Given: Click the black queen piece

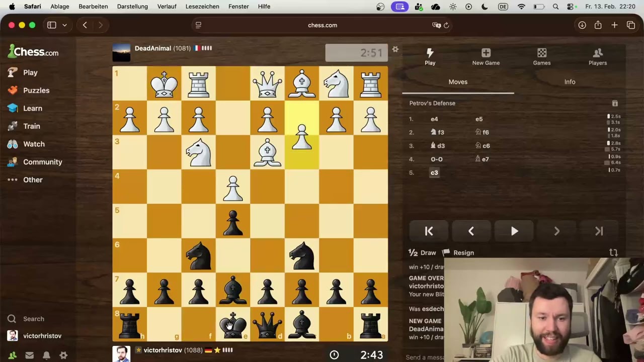Looking at the screenshot, I should coord(267,324).
